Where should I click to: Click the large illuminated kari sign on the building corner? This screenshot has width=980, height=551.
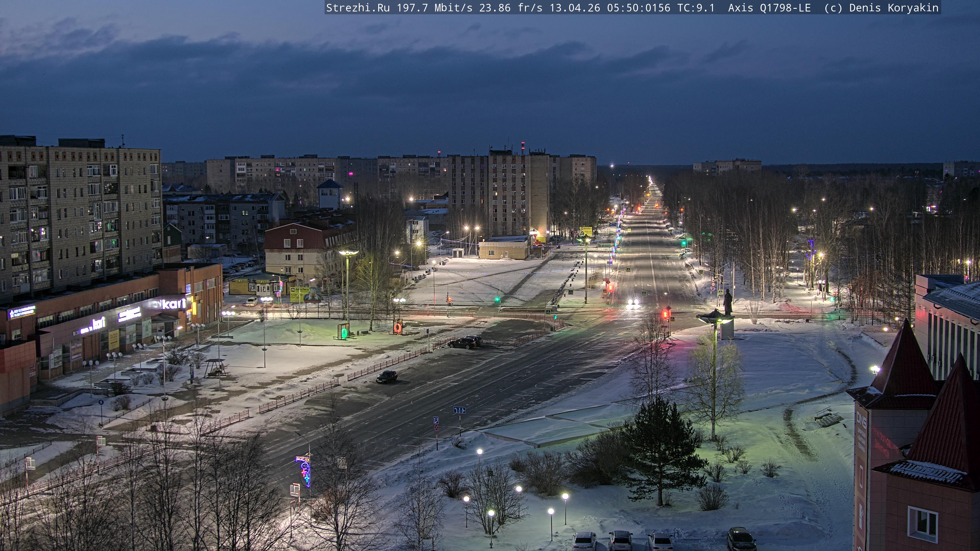pyautogui.click(x=174, y=304)
